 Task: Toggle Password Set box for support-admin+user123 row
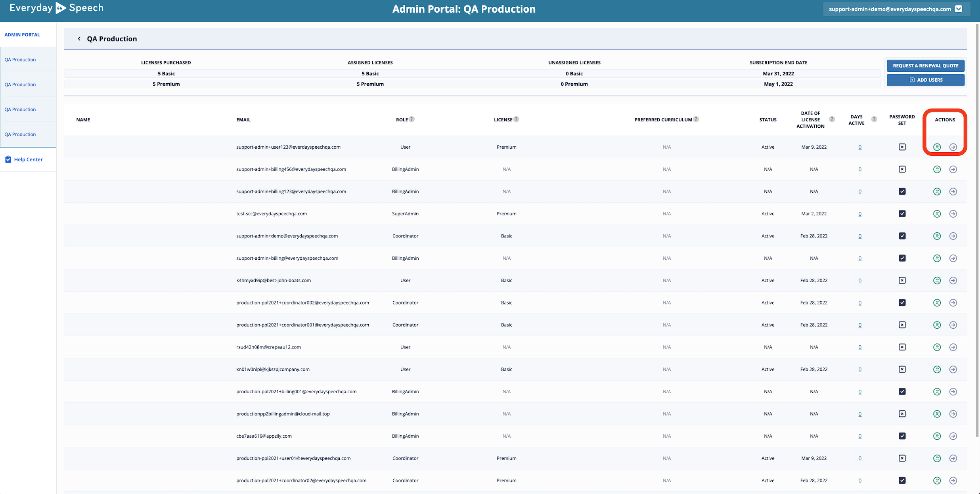[x=902, y=147]
